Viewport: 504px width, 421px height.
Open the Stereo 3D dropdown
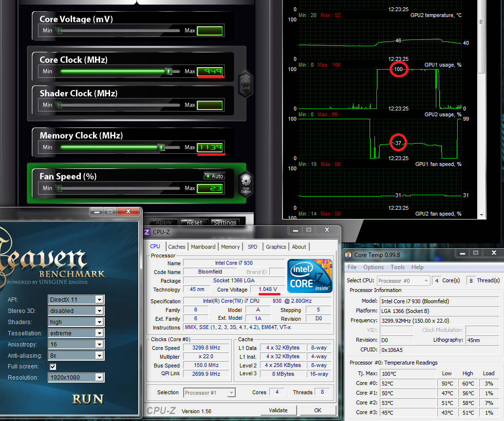tap(76, 311)
